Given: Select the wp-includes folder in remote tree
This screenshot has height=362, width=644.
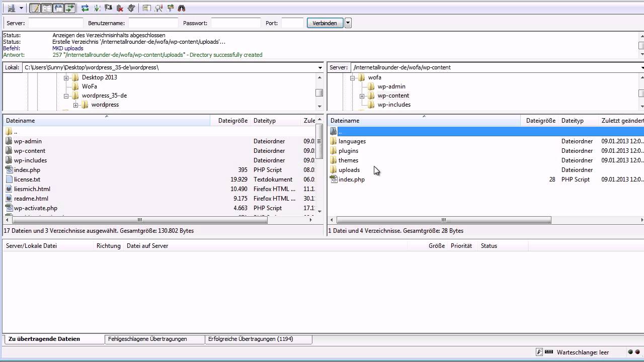Looking at the screenshot, I should (394, 105).
